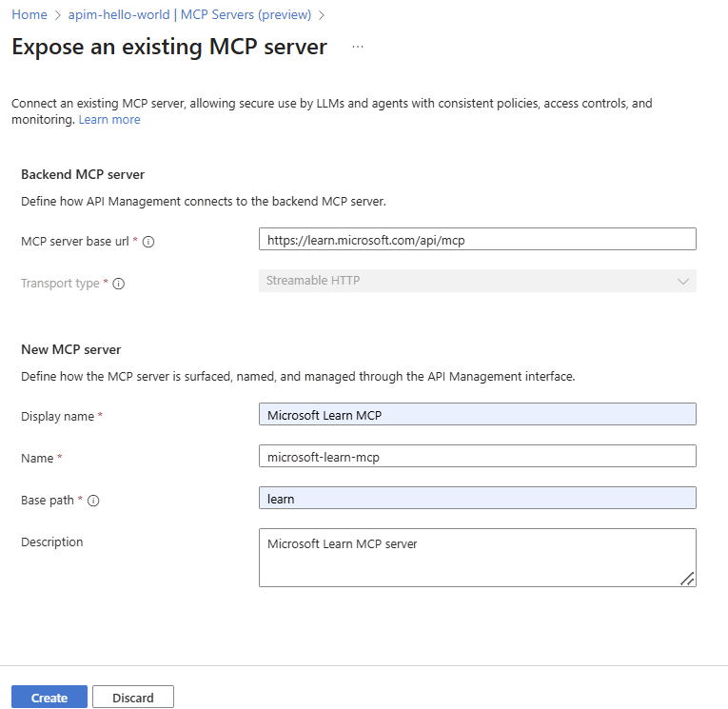This screenshot has height=709, width=728.
Task: Focus the MCP server base url field
Action: click(x=477, y=241)
